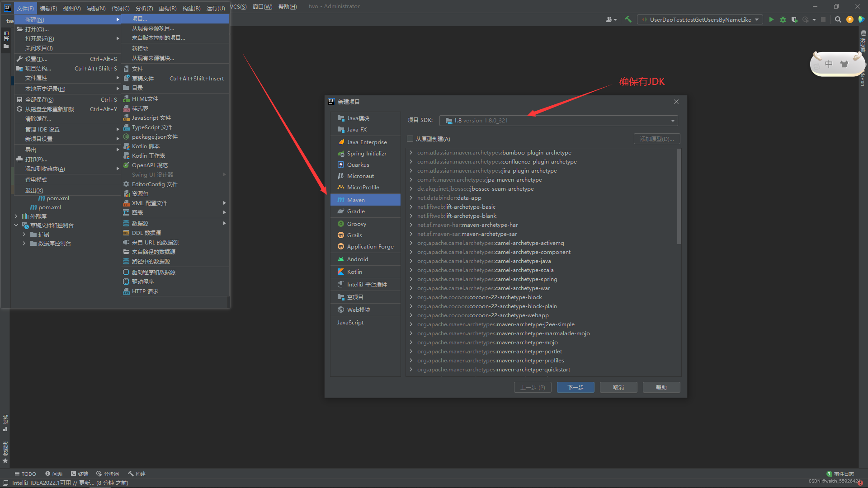Image resolution: width=868 pixels, height=488 pixels.
Task: Click HTML文件 in the new file list
Action: pos(175,99)
